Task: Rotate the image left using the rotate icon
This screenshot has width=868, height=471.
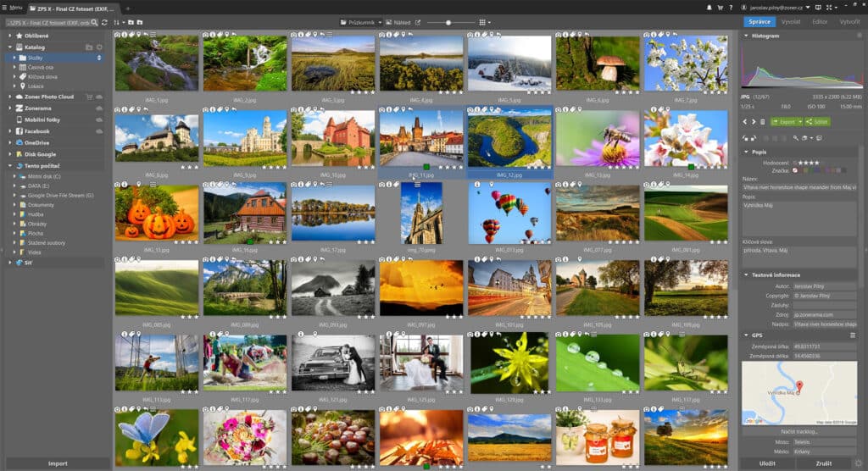Action: [x=745, y=138]
